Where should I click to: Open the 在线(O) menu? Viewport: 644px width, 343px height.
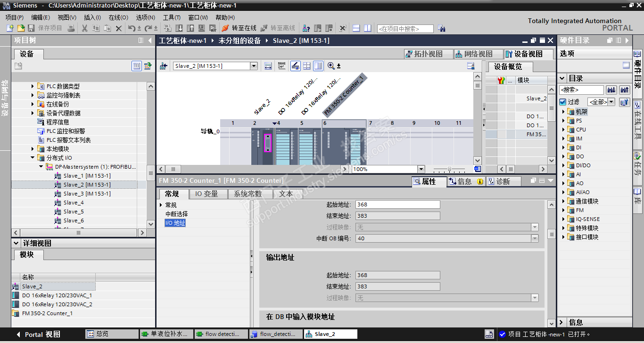(118, 17)
